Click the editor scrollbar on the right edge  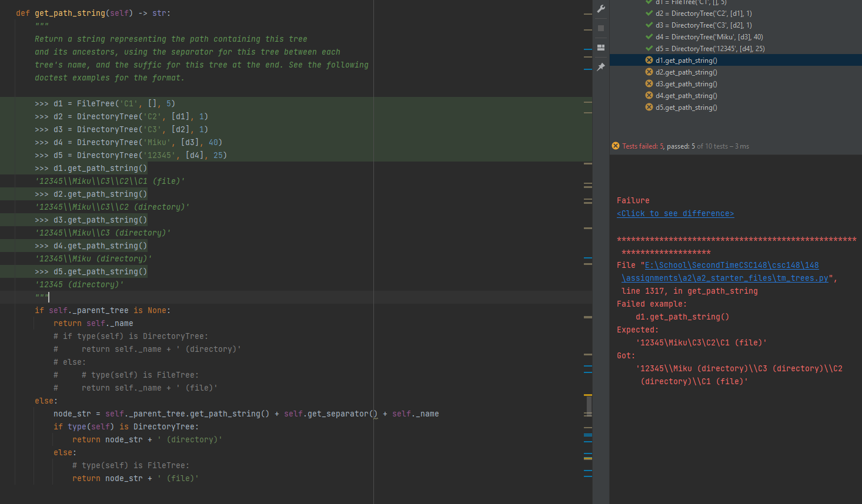[589, 405]
